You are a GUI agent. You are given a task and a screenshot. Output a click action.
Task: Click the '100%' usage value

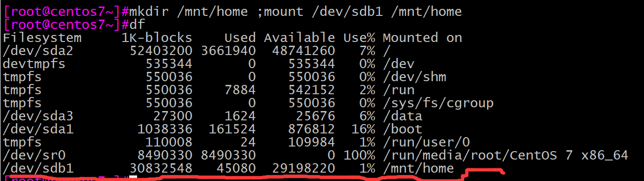point(359,155)
